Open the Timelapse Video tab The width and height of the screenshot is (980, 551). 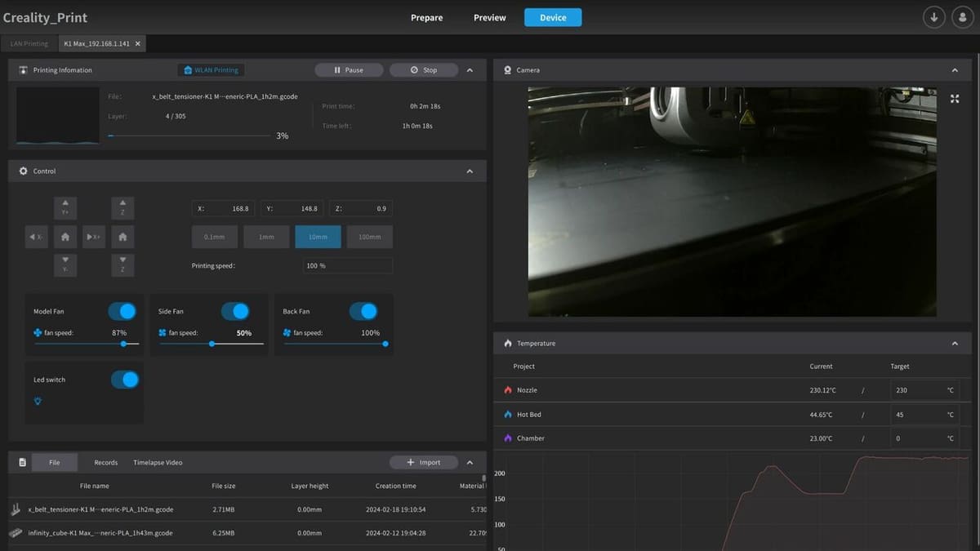(158, 463)
